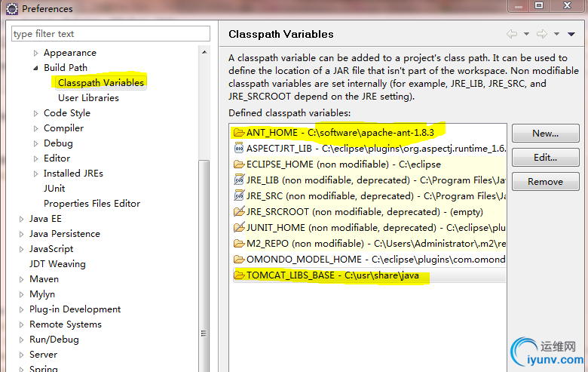Viewport: 588px width, 372px height.
Task: Click the JRE_LIB deprecated jar icon
Action: [239, 180]
